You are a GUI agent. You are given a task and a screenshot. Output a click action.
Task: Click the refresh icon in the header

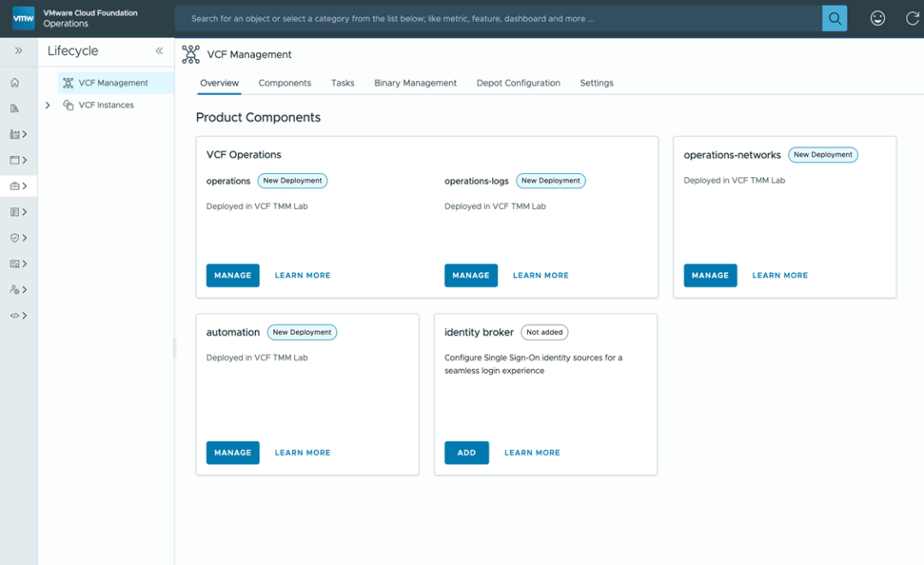point(912,18)
